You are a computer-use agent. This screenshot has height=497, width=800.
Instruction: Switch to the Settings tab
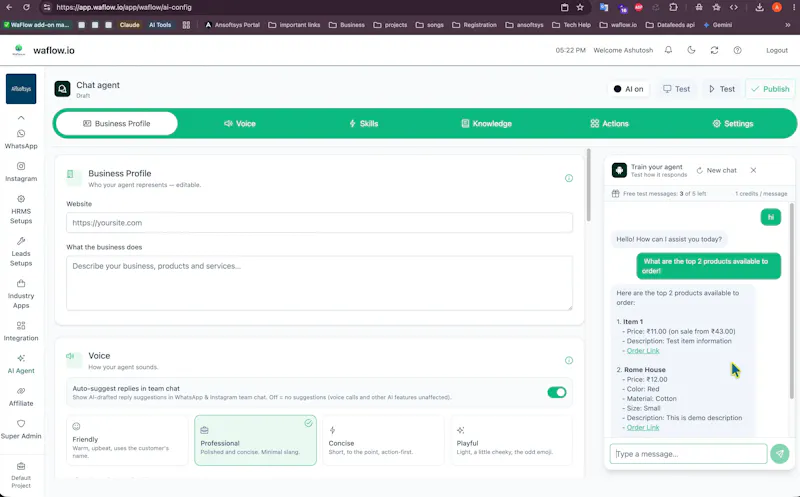tap(732, 123)
